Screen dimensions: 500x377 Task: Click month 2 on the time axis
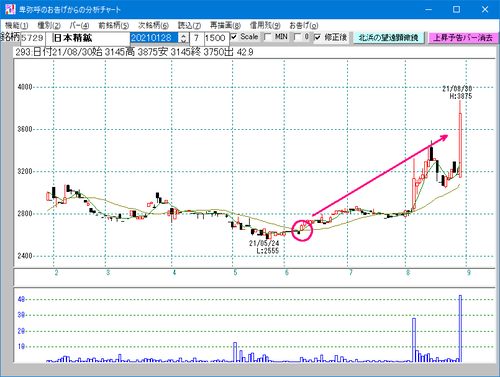pyautogui.click(x=56, y=273)
